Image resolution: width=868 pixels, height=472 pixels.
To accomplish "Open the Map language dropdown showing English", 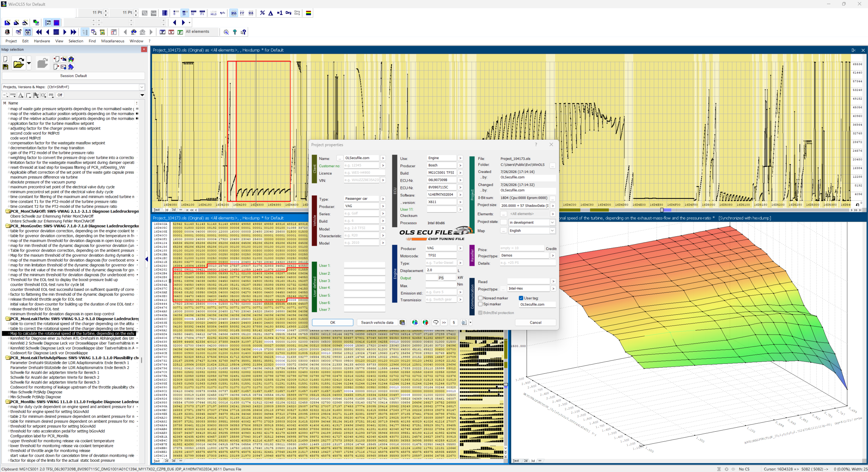I will tap(552, 231).
